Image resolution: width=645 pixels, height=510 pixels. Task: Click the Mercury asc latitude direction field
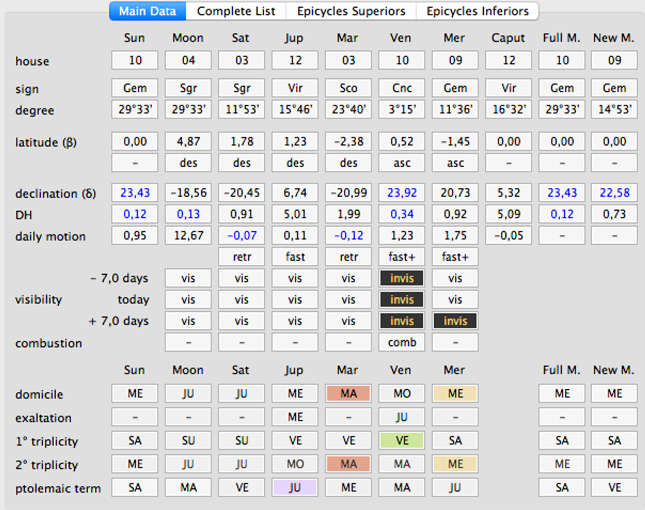[455, 162]
